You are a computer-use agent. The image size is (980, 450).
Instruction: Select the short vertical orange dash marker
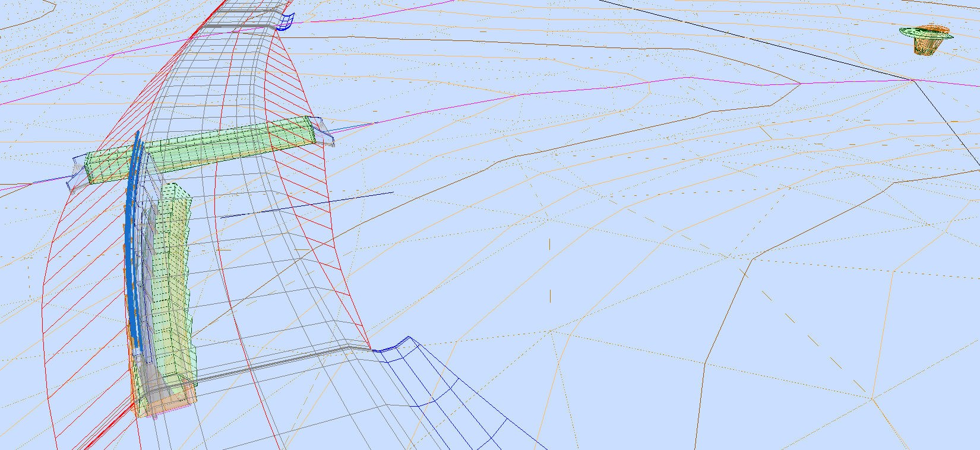pyautogui.click(x=550, y=296)
